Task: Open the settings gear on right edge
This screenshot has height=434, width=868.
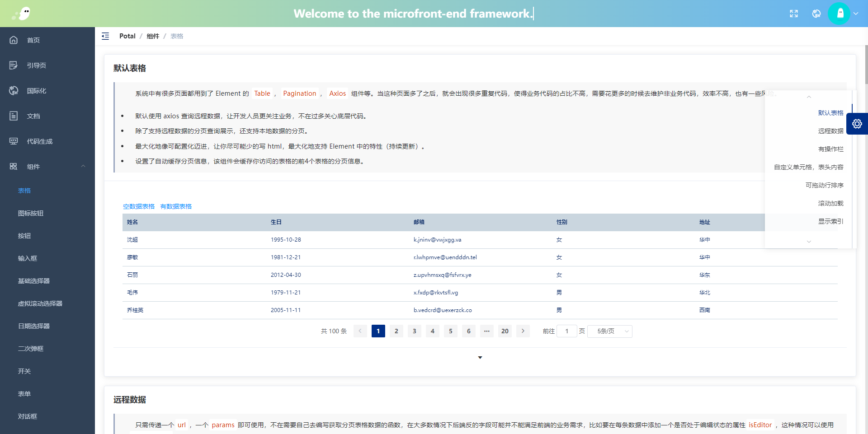Action: point(857,124)
